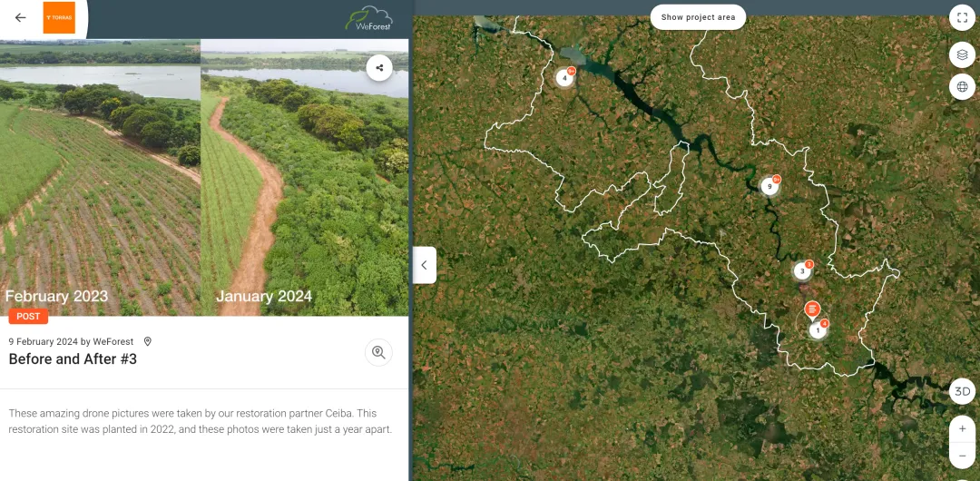Screen dimensions: 980x481
Task: Toggle the 3D map view
Action: (x=962, y=391)
